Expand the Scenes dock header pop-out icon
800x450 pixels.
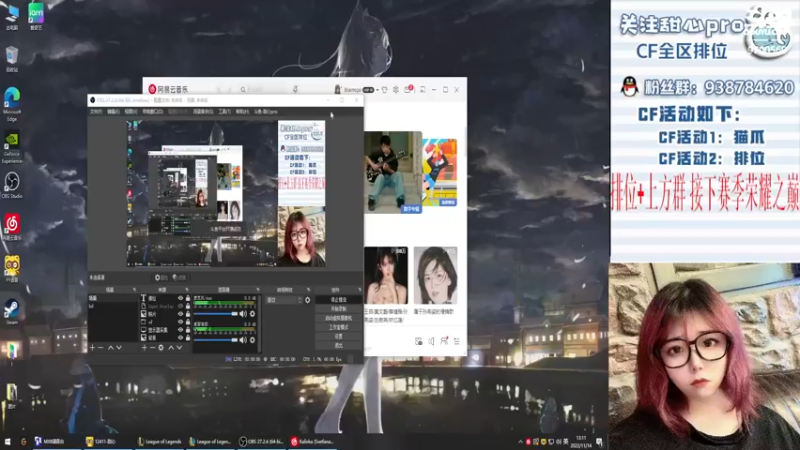[x=134, y=290]
